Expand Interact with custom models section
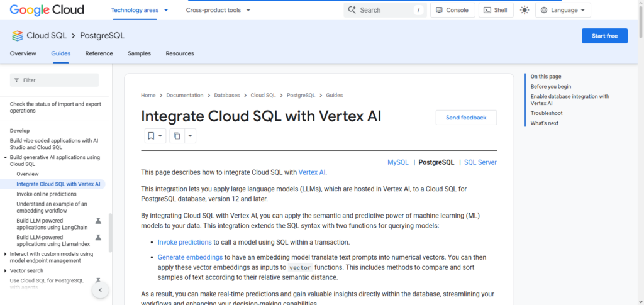The width and height of the screenshot is (644, 305). pyautogui.click(x=5, y=254)
